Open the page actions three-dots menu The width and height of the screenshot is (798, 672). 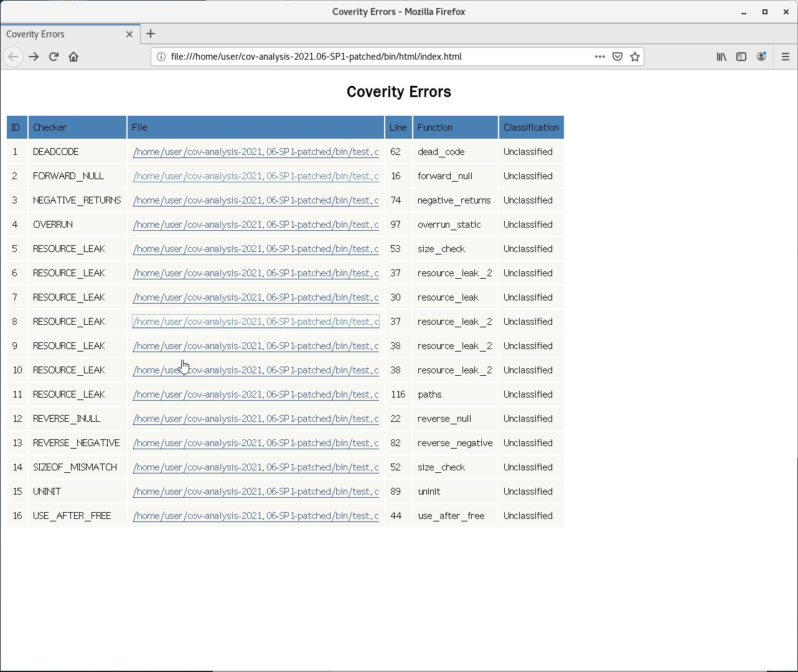point(599,57)
